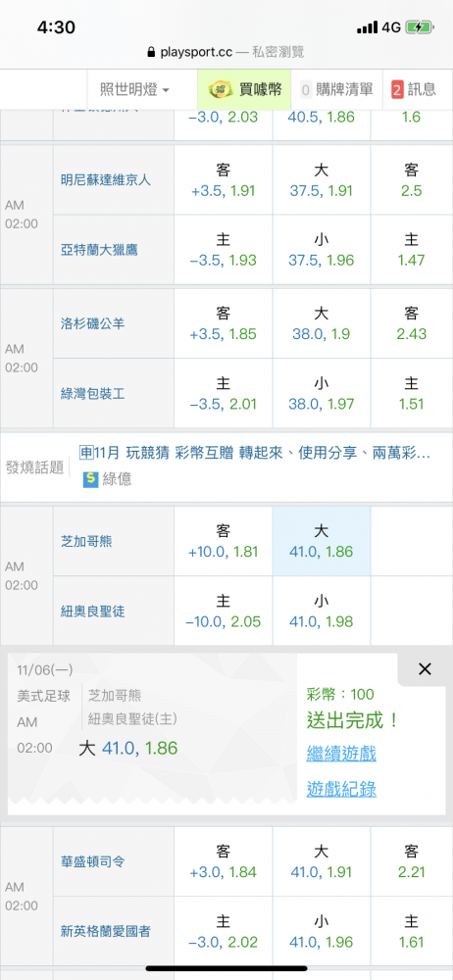Open 購牌清單 purchase list

(336, 89)
